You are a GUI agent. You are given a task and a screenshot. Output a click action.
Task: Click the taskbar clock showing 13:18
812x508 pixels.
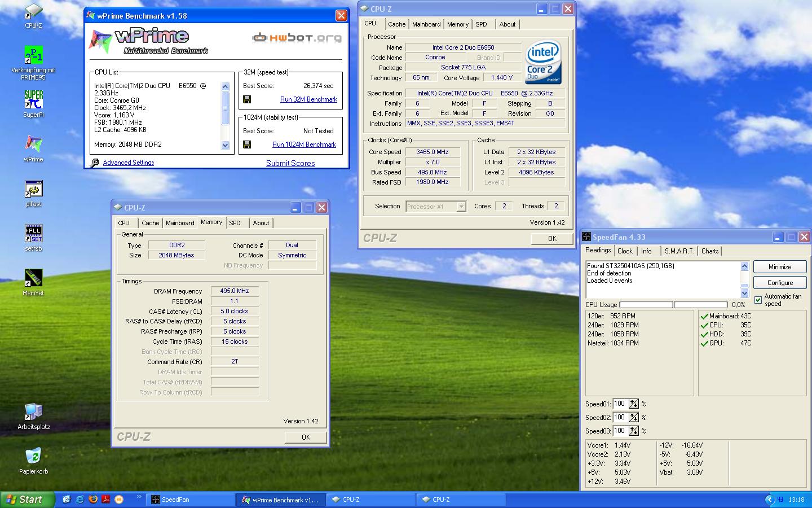796,500
